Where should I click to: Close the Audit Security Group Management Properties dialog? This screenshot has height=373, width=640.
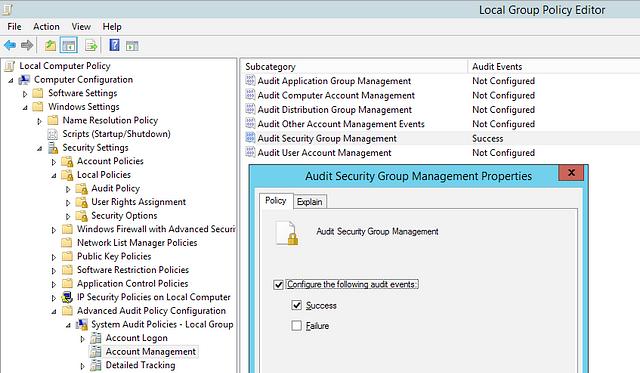(571, 173)
